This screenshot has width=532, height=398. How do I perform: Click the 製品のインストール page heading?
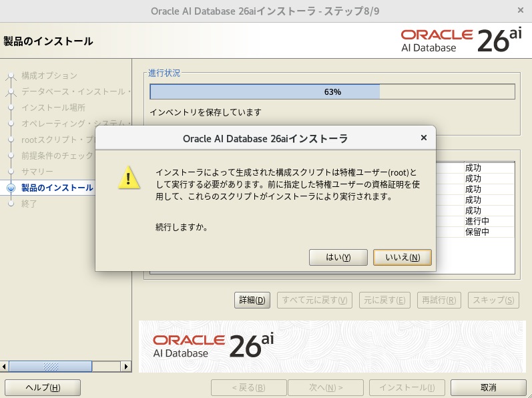[x=48, y=41]
